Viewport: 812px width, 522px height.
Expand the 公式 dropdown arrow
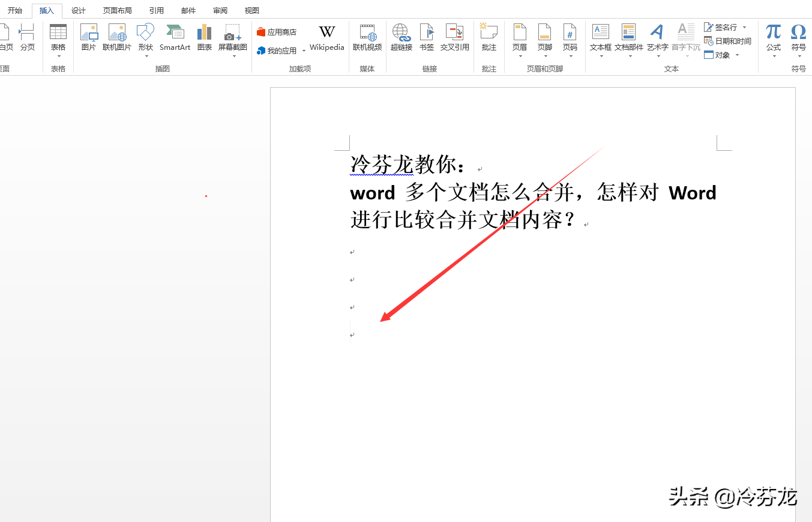774,56
